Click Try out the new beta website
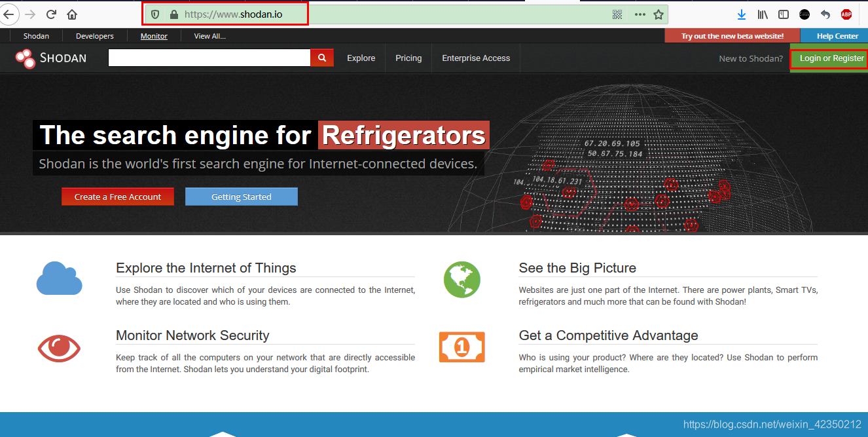868x437 pixels. click(732, 36)
